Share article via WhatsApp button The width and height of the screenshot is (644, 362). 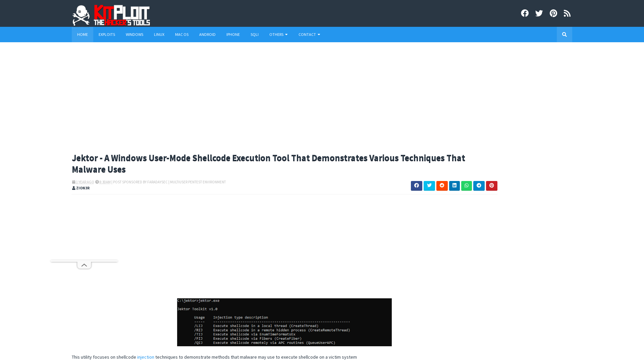(467, 186)
